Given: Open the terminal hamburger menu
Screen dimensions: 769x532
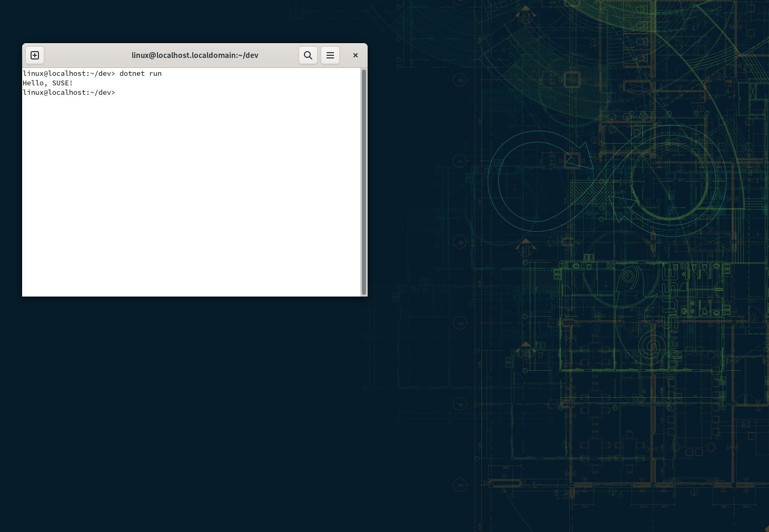Looking at the screenshot, I should [x=330, y=55].
